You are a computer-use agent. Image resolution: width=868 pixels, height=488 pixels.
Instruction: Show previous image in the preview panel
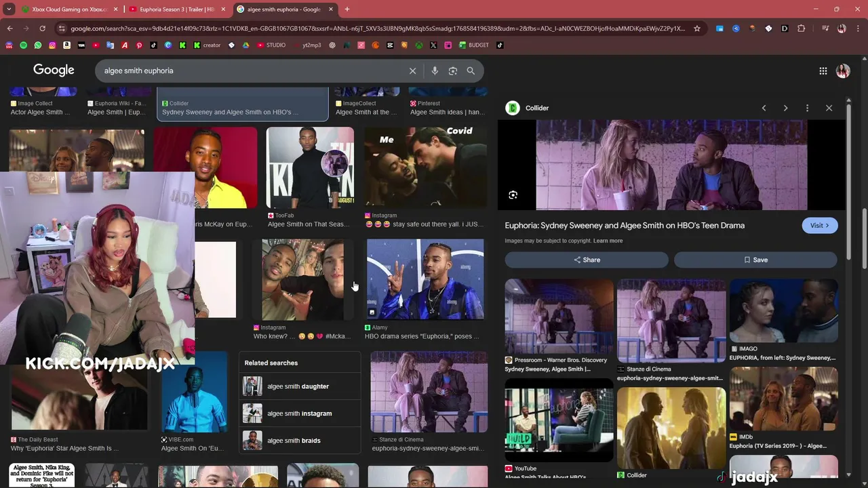(x=764, y=108)
